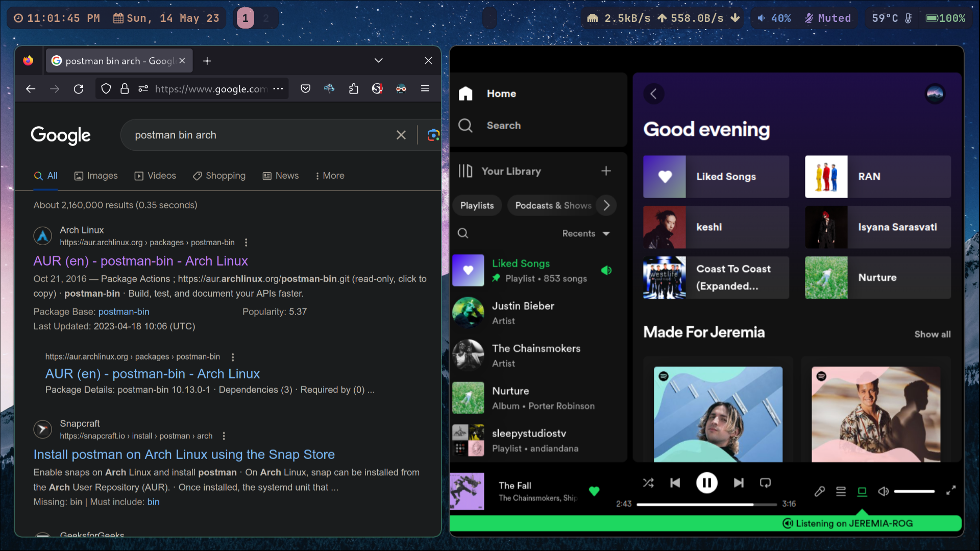Open Spotify play queue icon

[x=841, y=491]
